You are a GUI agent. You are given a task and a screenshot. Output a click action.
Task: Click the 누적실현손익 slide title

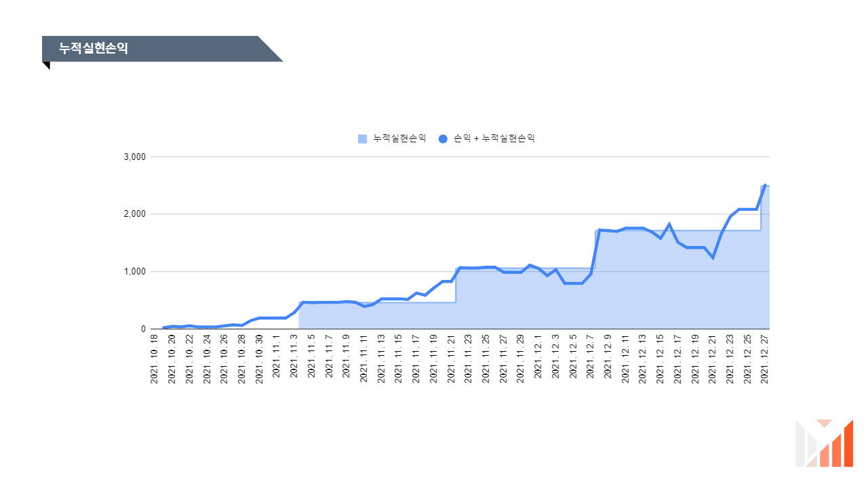pyautogui.click(x=93, y=49)
